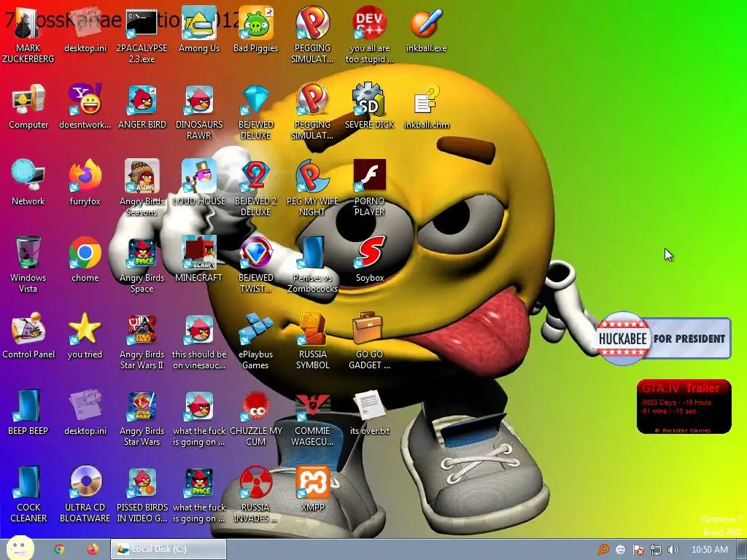Screen dimensions: 747x560
Task: Switch to Local Disk (C:) taskbar window
Action: pos(169,549)
